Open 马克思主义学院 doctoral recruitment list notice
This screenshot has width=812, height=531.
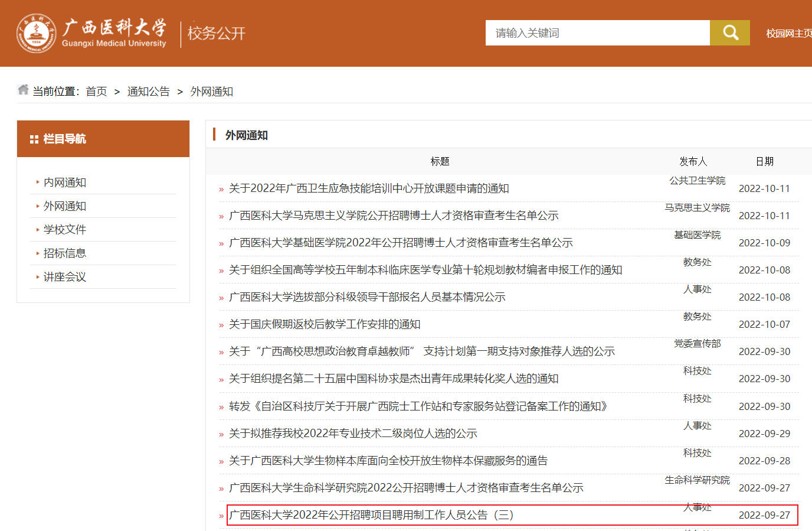click(394, 216)
